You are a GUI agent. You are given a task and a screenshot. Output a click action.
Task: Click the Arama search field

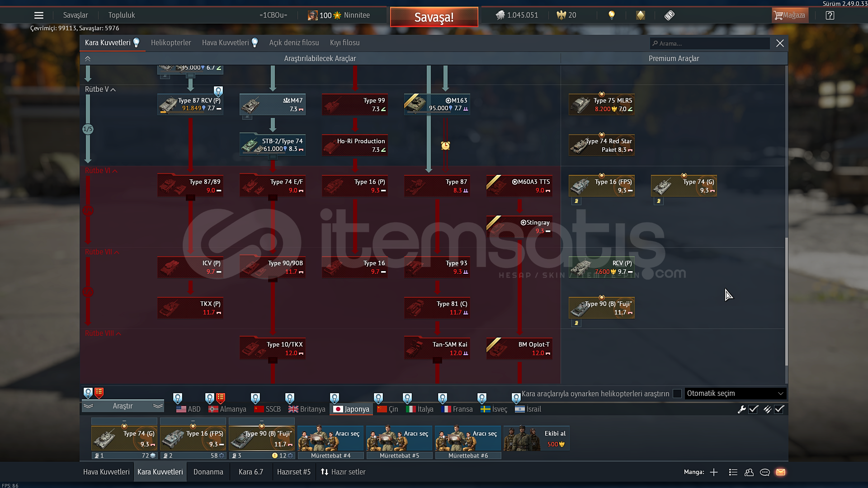pyautogui.click(x=710, y=43)
